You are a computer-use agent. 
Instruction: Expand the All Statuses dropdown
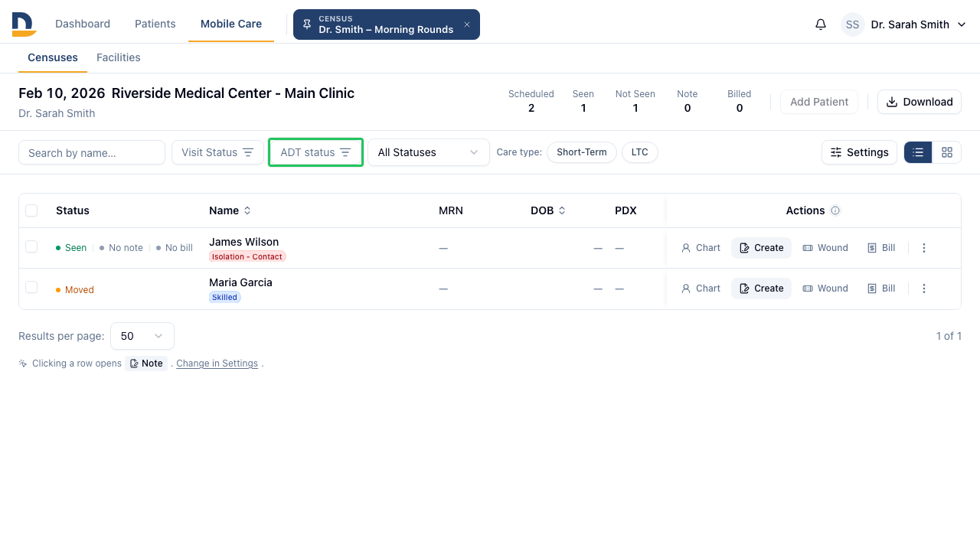(429, 152)
